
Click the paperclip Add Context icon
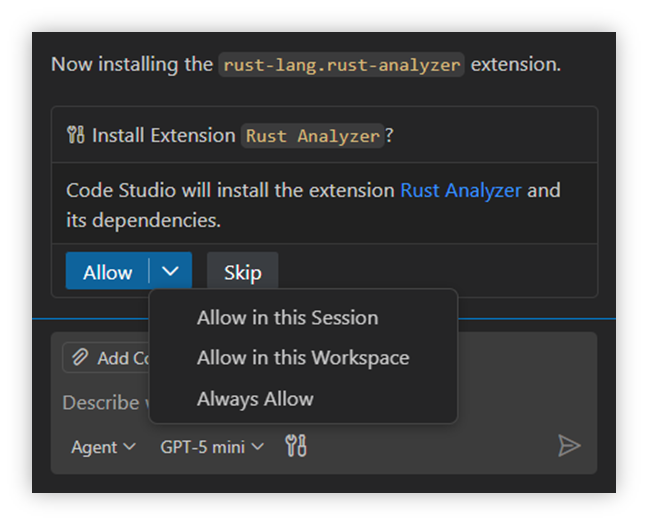tap(80, 358)
